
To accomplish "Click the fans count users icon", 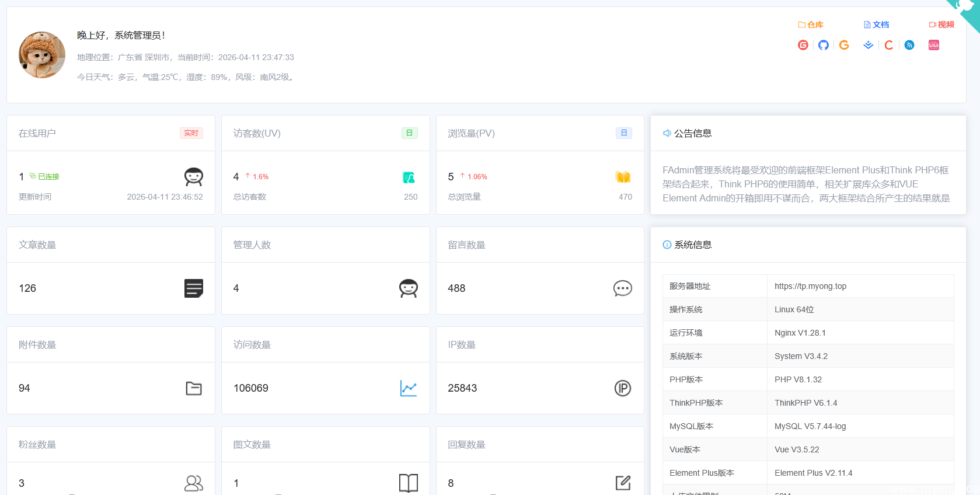I will [194, 483].
